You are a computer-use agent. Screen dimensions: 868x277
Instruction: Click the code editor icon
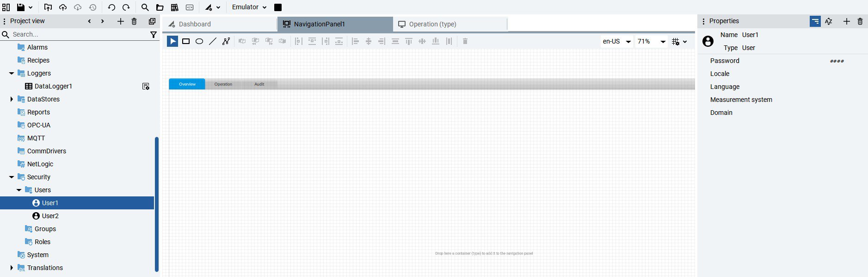tap(190, 7)
